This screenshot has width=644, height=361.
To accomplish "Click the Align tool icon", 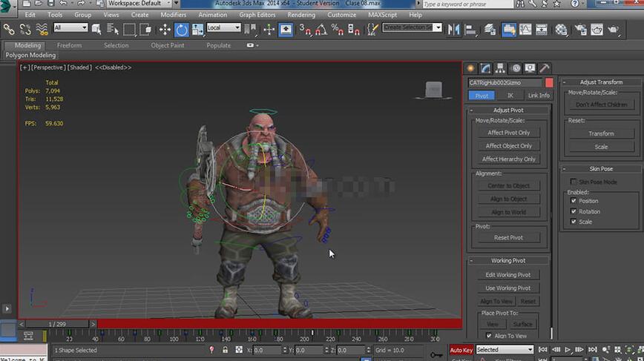I will pyautogui.click(x=470, y=29).
